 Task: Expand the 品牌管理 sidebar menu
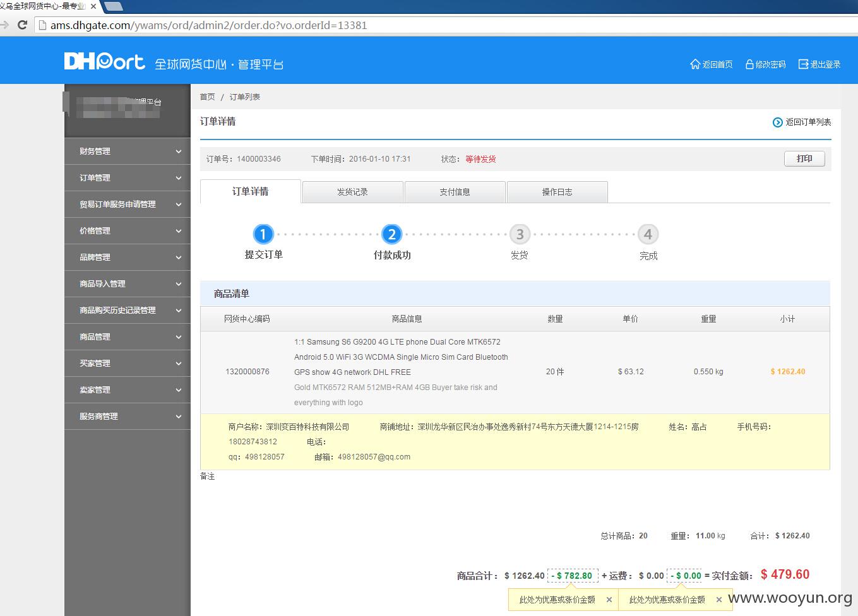127,258
